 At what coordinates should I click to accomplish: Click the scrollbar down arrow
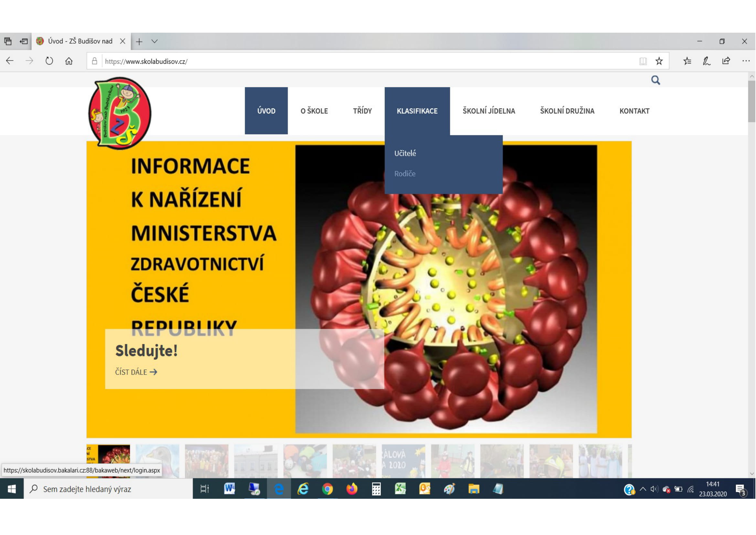coord(752,474)
